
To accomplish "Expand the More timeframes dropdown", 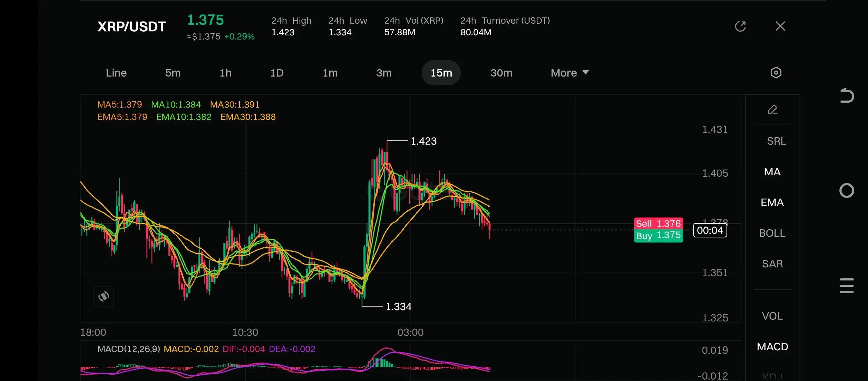I will (x=569, y=73).
